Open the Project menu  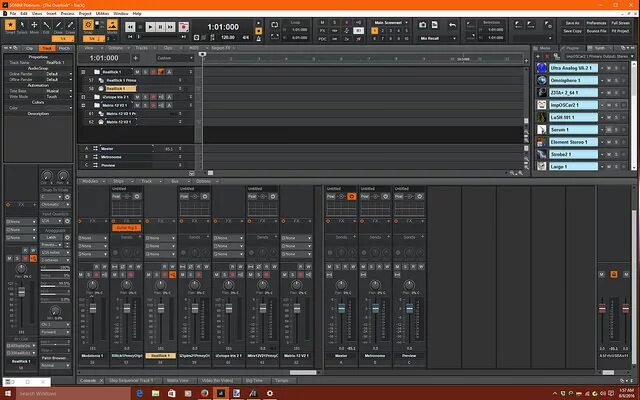coord(85,13)
